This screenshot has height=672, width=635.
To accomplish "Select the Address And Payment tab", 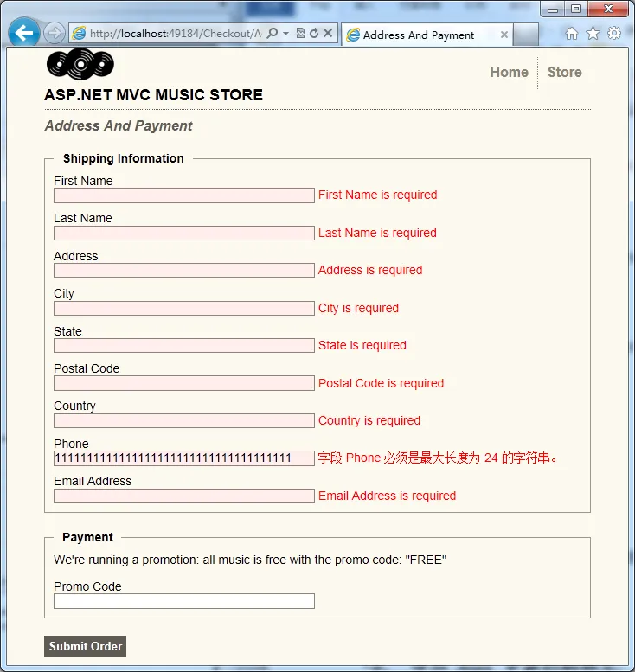I will 427,35.
